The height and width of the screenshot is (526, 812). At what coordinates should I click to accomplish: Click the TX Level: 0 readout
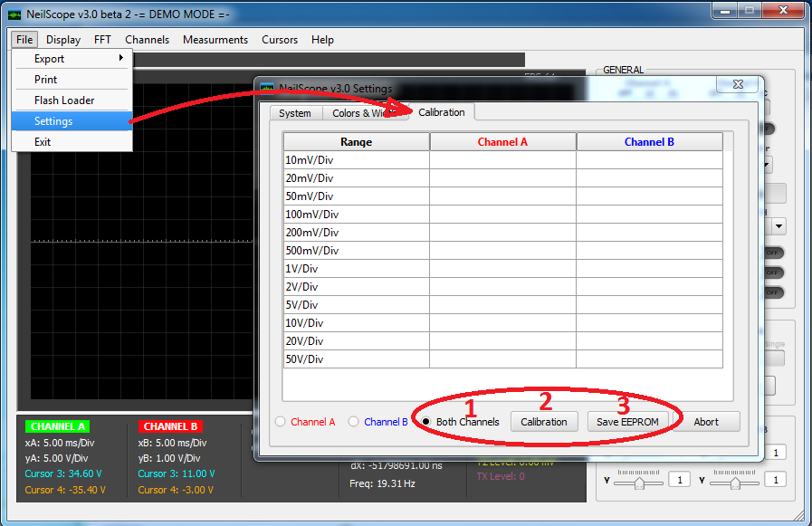click(501, 476)
